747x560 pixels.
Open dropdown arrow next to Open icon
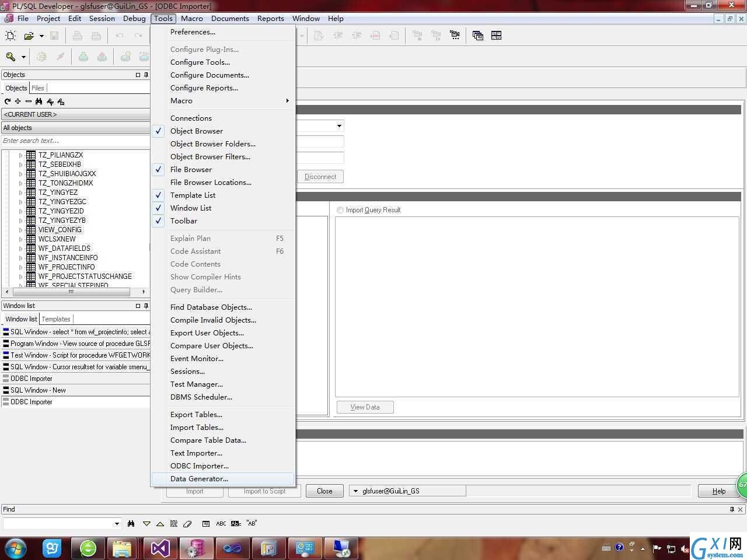[41, 36]
